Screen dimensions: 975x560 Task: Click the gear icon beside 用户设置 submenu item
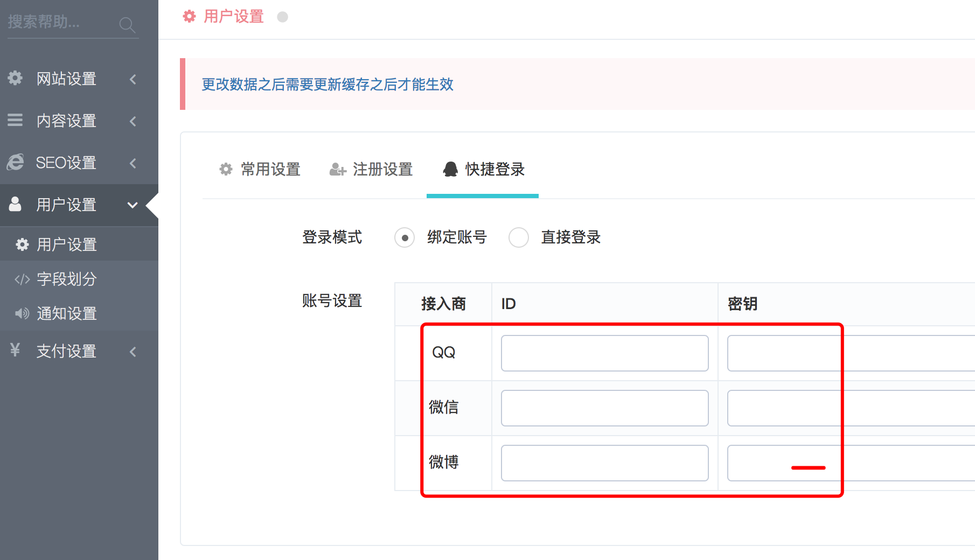click(x=22, y=244)
